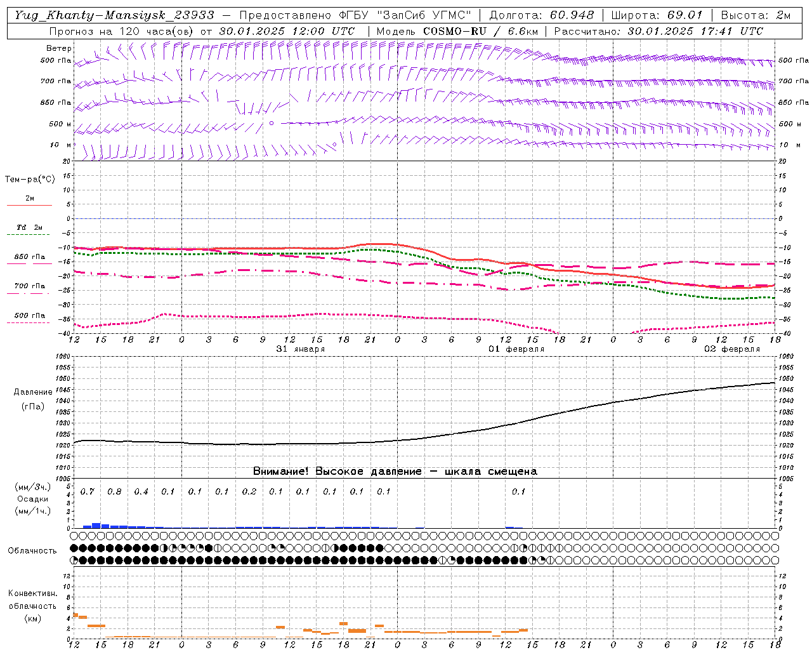Click the Осадки label
Viewport: 812px width, 650px height.
(x=33, y=499)
